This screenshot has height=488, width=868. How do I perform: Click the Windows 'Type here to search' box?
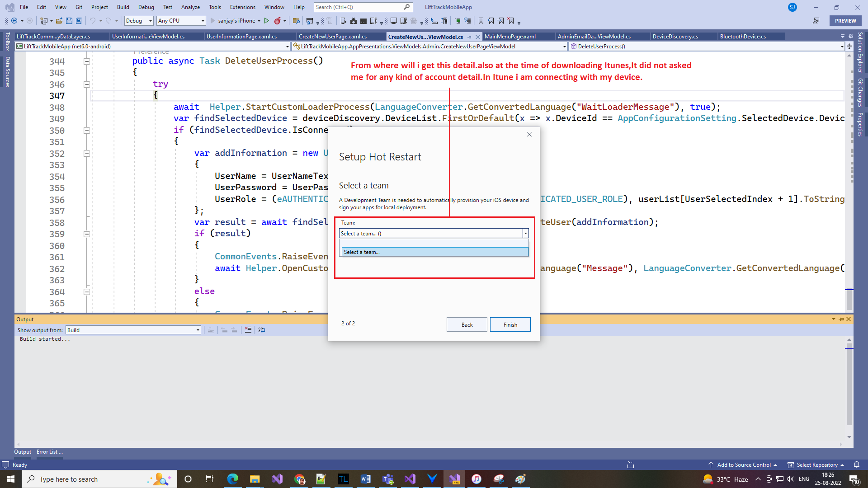[99, 479]
